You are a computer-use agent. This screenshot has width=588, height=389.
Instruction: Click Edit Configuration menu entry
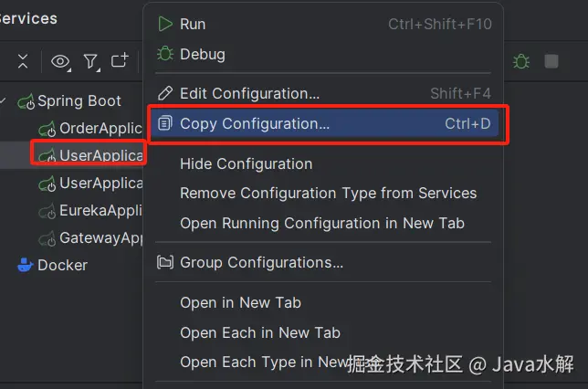(249, 93)
